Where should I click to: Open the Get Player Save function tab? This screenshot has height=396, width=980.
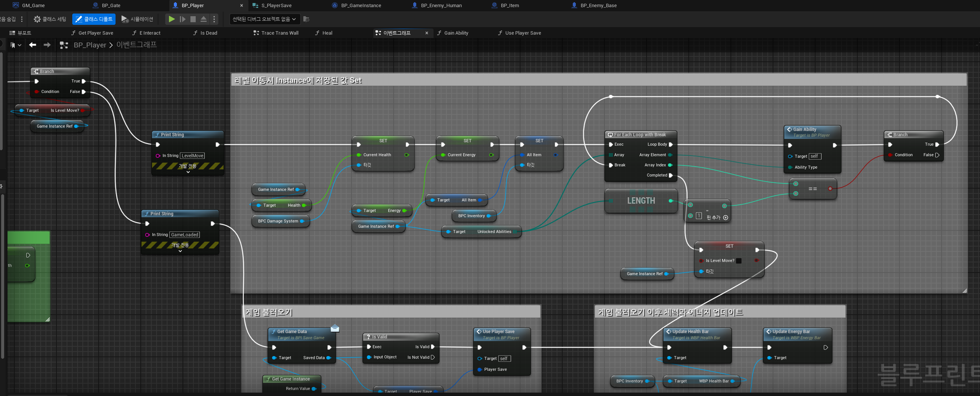(92, 33)
